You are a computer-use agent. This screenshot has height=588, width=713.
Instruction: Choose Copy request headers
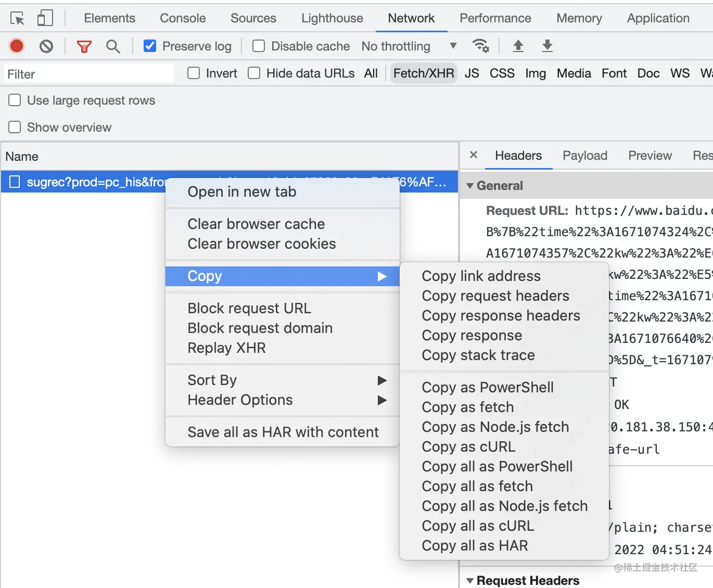pyautogui.click(x=504, y=296)
